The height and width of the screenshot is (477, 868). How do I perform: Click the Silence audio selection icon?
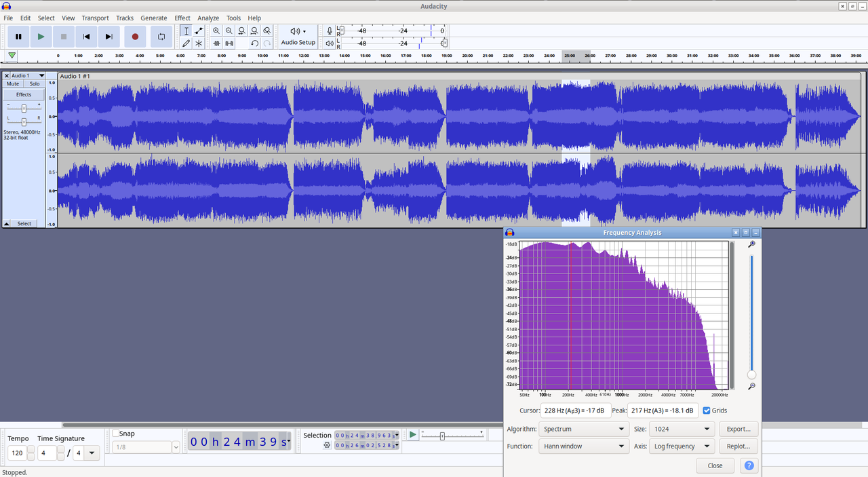click(229, 43)
